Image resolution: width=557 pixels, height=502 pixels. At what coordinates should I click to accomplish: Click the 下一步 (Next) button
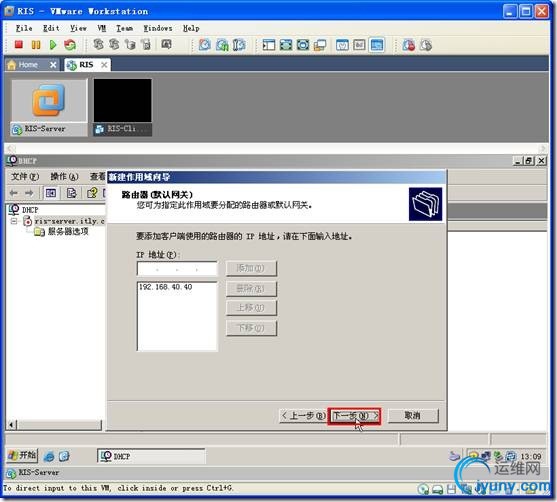(355, 415)
